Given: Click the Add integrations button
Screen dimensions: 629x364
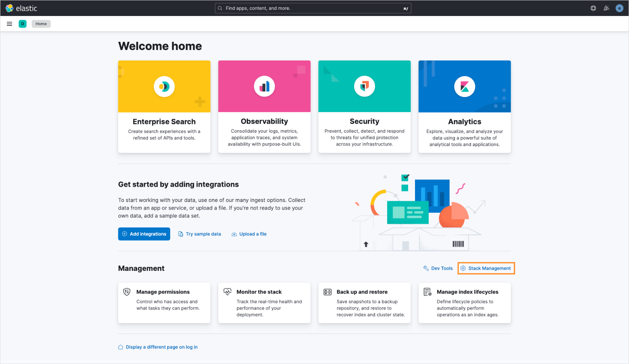Looking at the screenshot, I should click(x=144, y=234).
